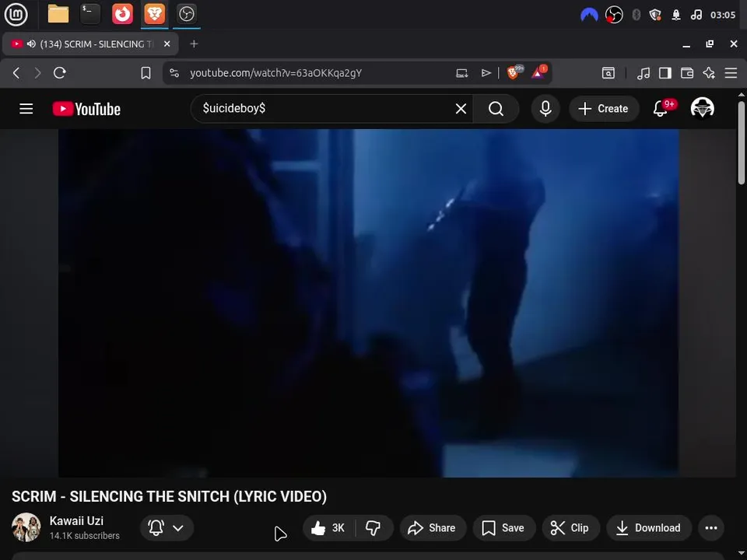Image resolution: width=747 pixels, height=560 pixels.
Task: Bookmark this page
Action: pyautogui.click(x=146, y=73)
